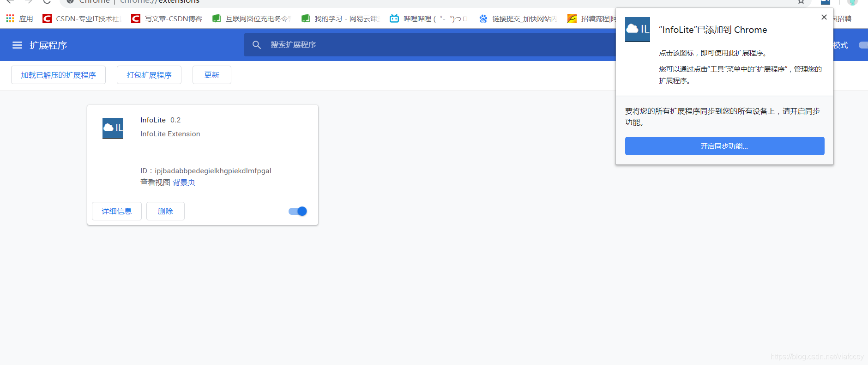Open the 背景页 link
Screen dimensions: 868x365
(184, 182)
